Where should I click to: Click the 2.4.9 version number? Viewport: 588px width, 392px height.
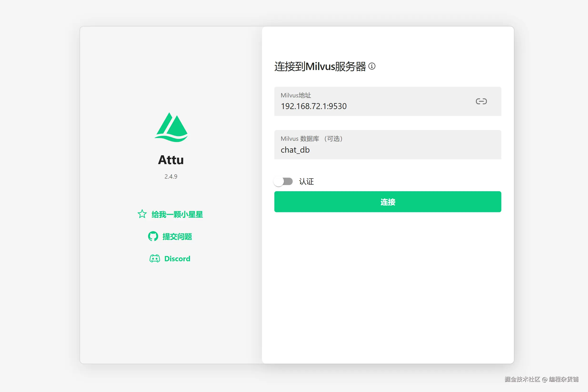click(x=171, y=176)
